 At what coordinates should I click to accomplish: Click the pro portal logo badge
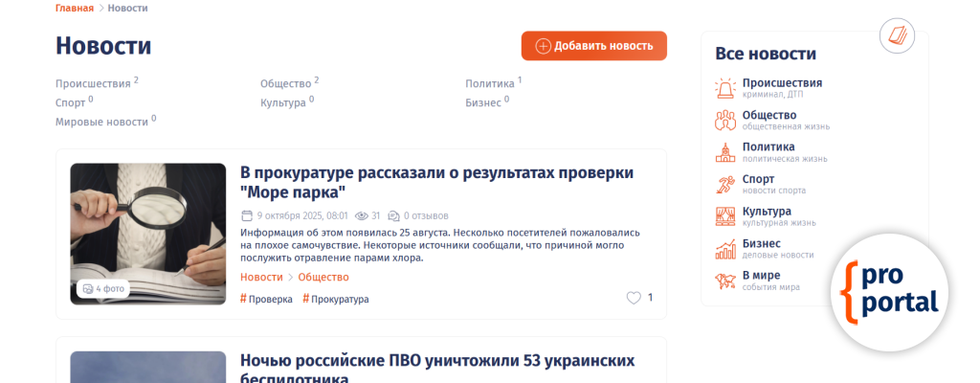click(889, 290)
